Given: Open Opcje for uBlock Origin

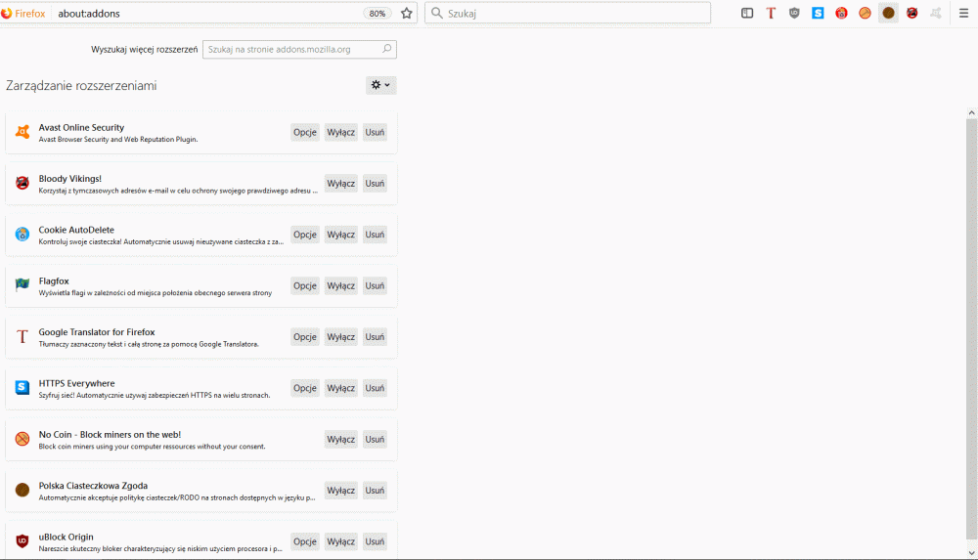Looking at the screenshot, I should click(x=305, y=541).
